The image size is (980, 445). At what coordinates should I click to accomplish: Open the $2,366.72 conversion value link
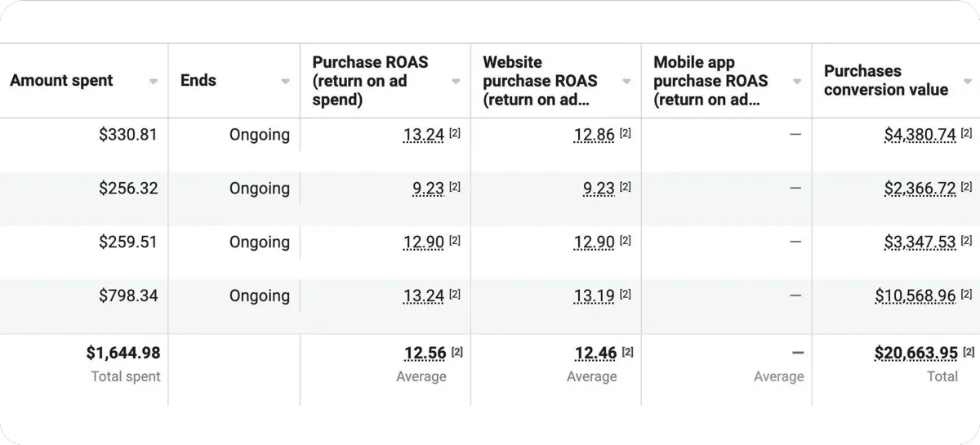tap(920, 189)
